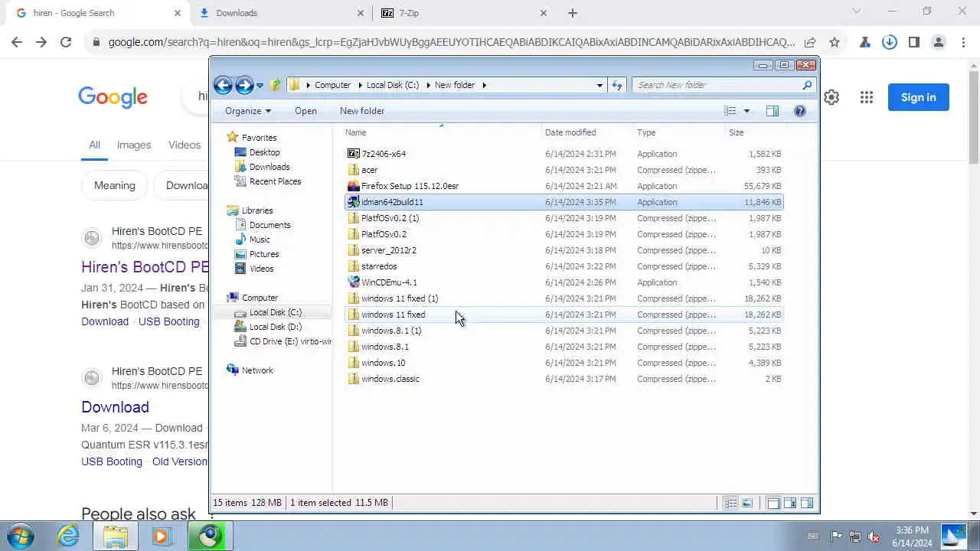Click the Explorer help icon
The height and width of the screenshot is (551, 980).
[800, 111]
